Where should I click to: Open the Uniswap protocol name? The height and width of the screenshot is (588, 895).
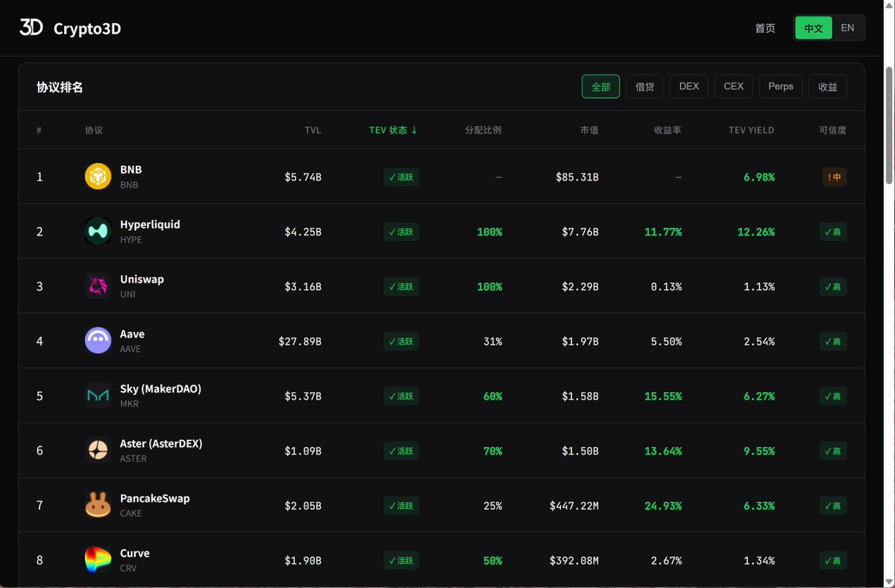click(x=142, y=279)
